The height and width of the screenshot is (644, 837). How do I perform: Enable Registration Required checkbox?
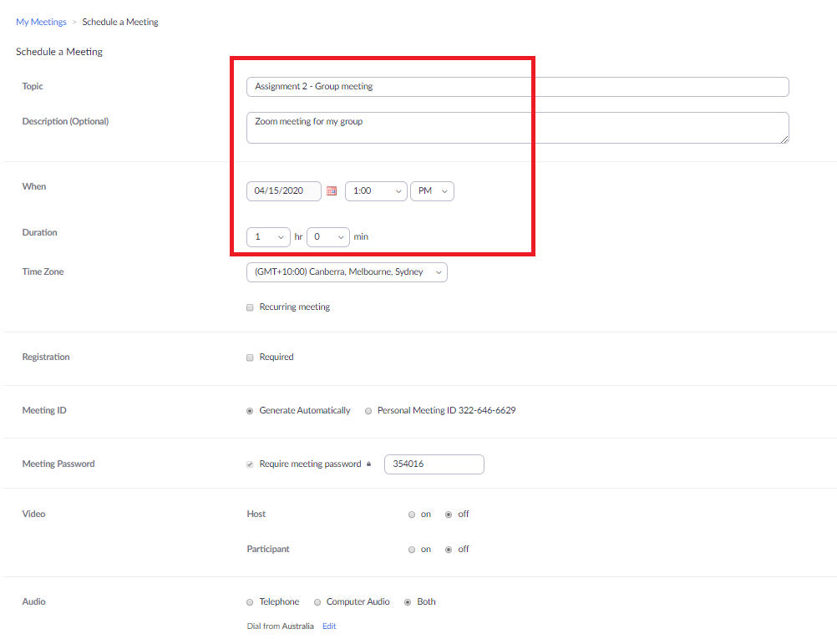[250, 357]
